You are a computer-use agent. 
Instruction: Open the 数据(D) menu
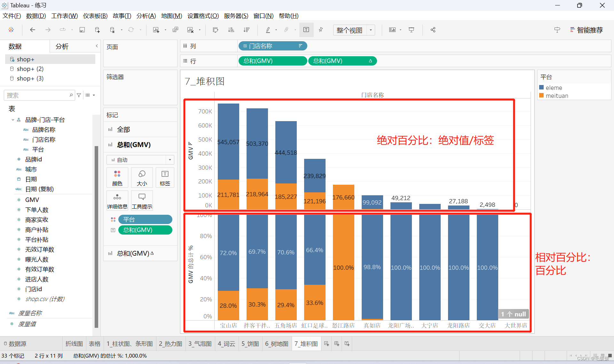[x=36, y=16]
